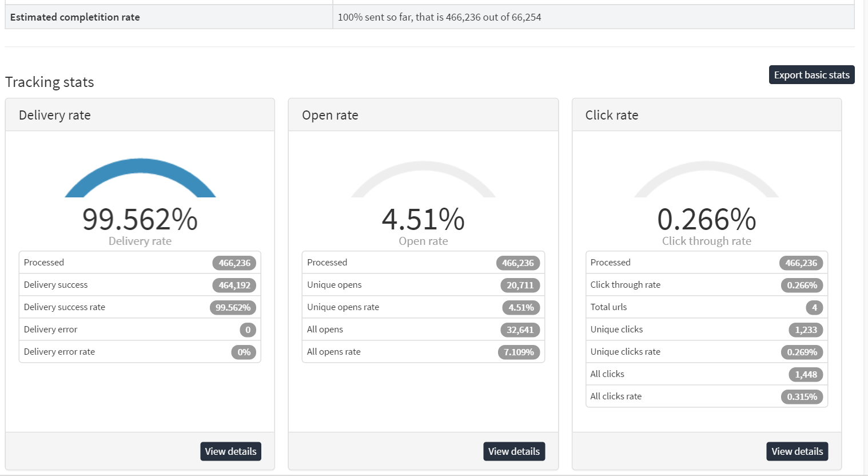Click the Estimated completion rate value cell
Screen dimensions: 868x476
[x=594, y=17]
